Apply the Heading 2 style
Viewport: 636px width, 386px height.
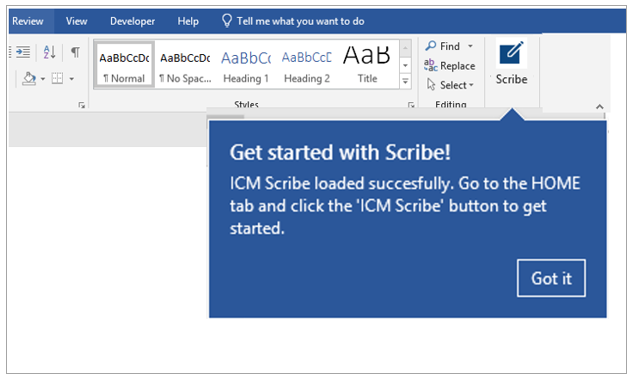click(307, 64)
